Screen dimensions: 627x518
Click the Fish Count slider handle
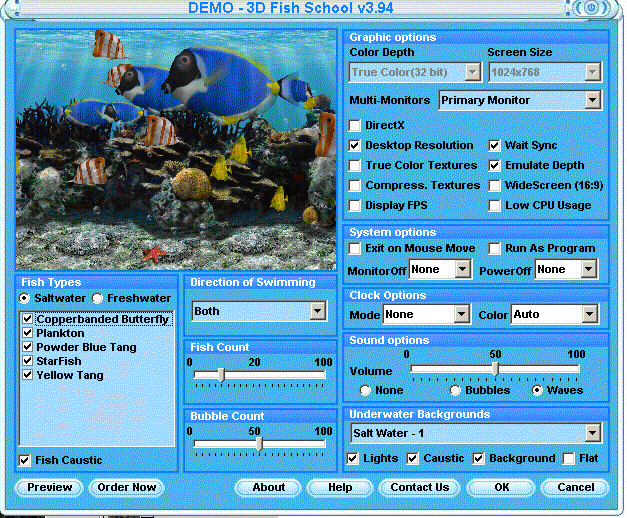point(221,375)
